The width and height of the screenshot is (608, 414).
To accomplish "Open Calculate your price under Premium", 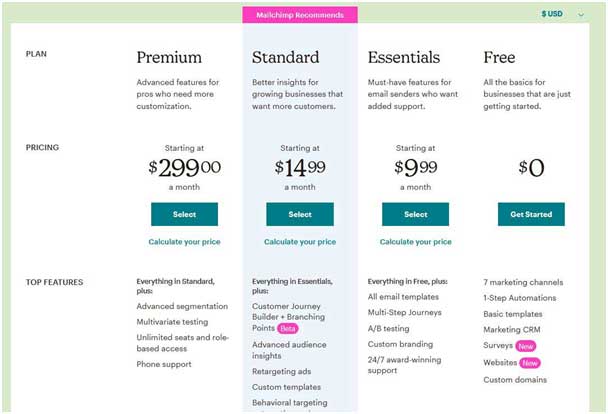I will 184,242.
